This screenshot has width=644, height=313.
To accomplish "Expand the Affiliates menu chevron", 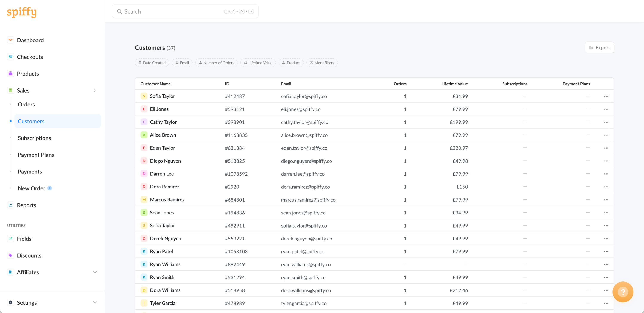I will [x=95, y=272].
